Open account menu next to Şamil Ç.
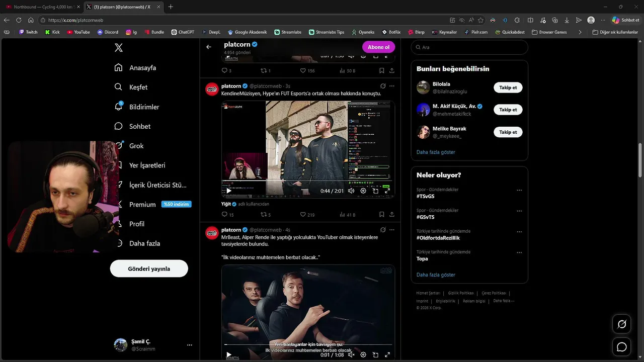This screenshot has width=644, height=362. (190, 345)
